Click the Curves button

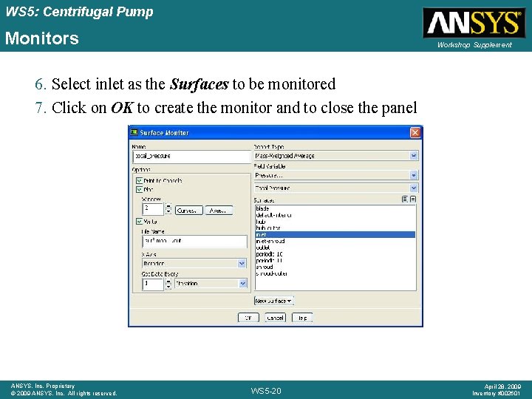click(x=188, y=211)
